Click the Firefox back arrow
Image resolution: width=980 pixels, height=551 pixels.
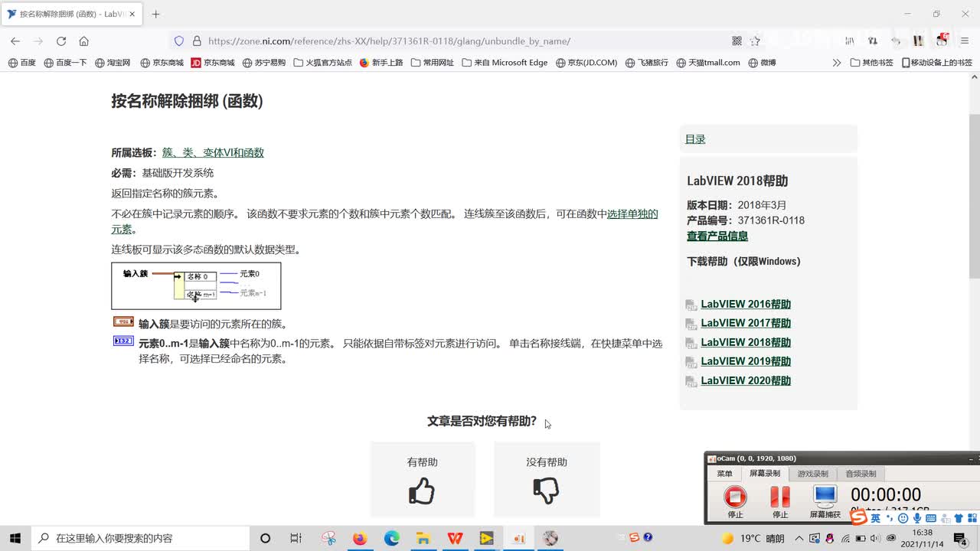click(15, 41)
